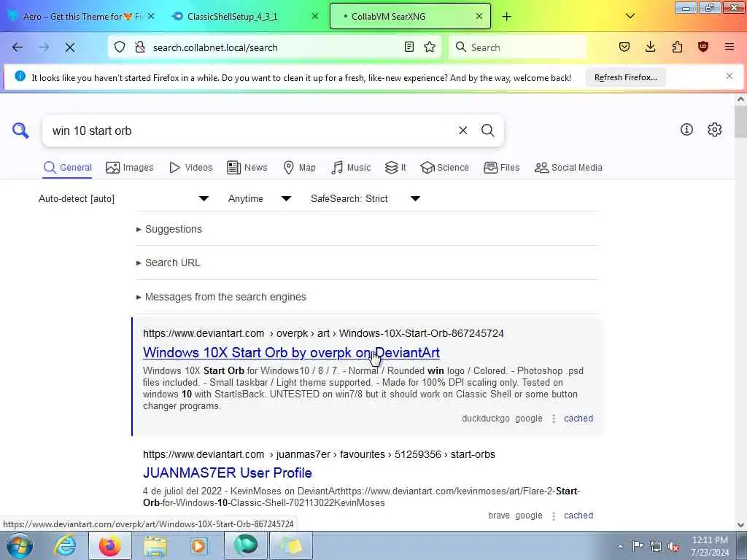Select the Music search category
This screenshot has width=747, height=560.
pos(351,168)
